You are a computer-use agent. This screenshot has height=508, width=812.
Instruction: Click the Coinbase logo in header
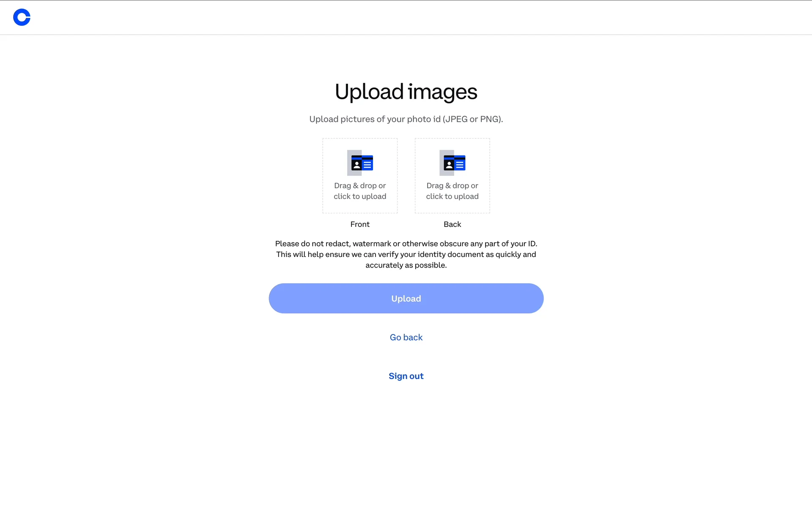pos(22,17)
